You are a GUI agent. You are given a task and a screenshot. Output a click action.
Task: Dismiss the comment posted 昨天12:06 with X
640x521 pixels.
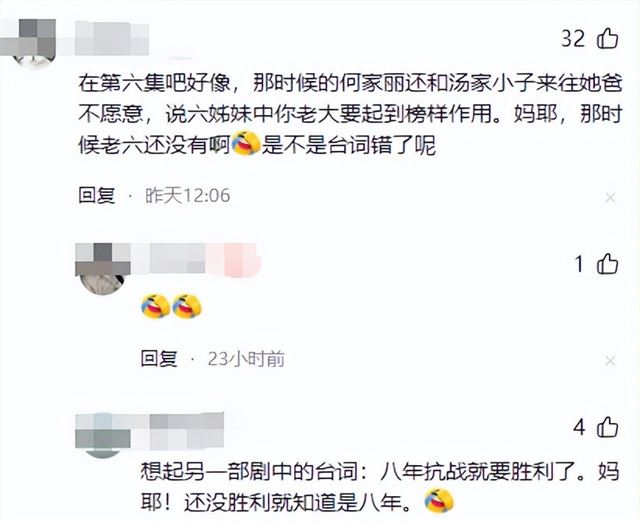610,198
